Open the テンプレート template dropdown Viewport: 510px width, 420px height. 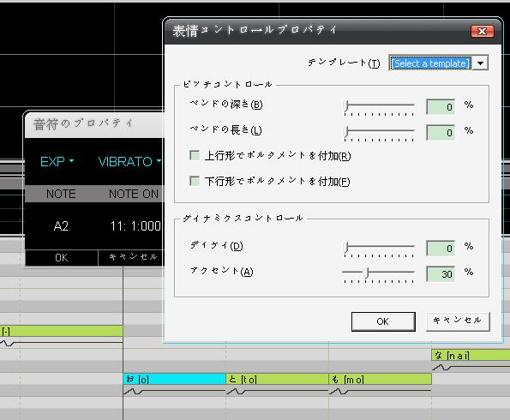point(480,63)
